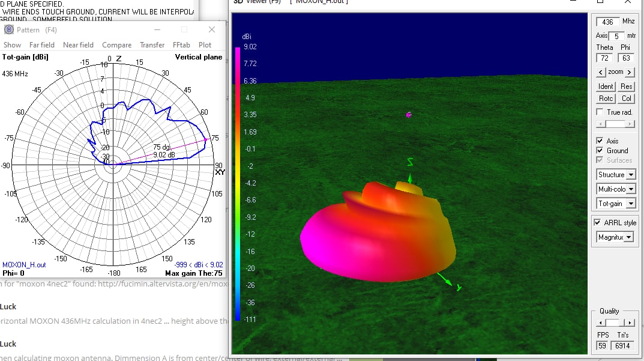This screenshot has height=361, width=644.
Task: Open the Structure dropdown
Action: (x=631, y=175)
